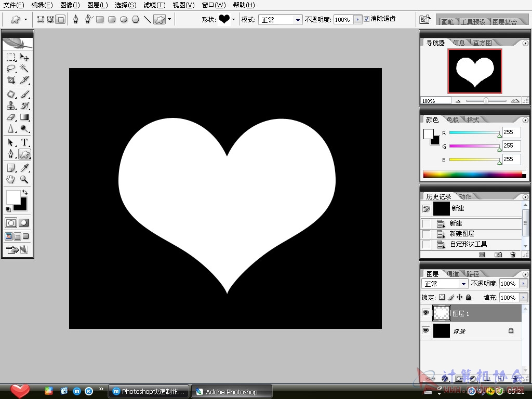Enable Paths mode in options bar
532x399 pixels.
pos(50,19)
